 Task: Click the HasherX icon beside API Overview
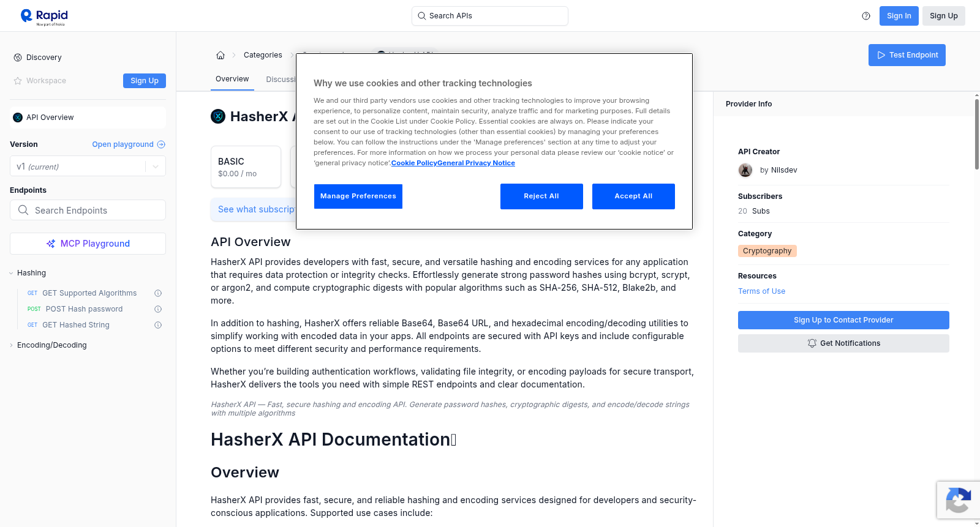pyautogui.click(x=18, y=118)
